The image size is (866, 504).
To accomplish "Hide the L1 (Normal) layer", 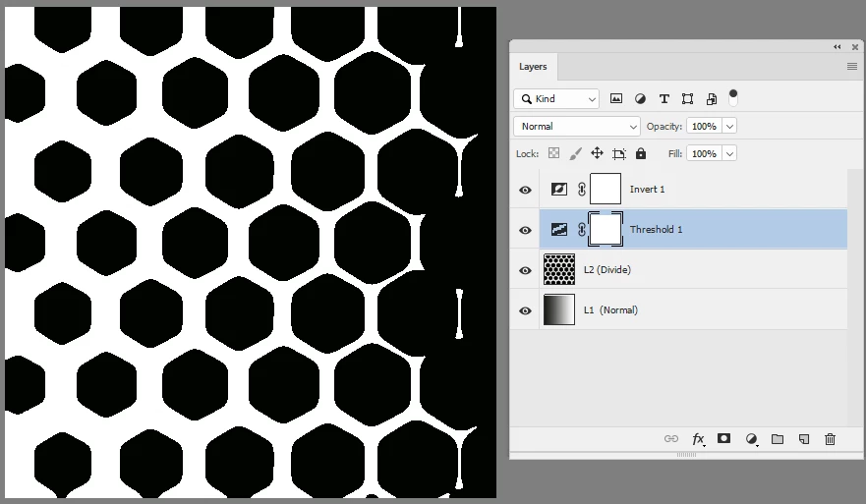I will (525, 310).
